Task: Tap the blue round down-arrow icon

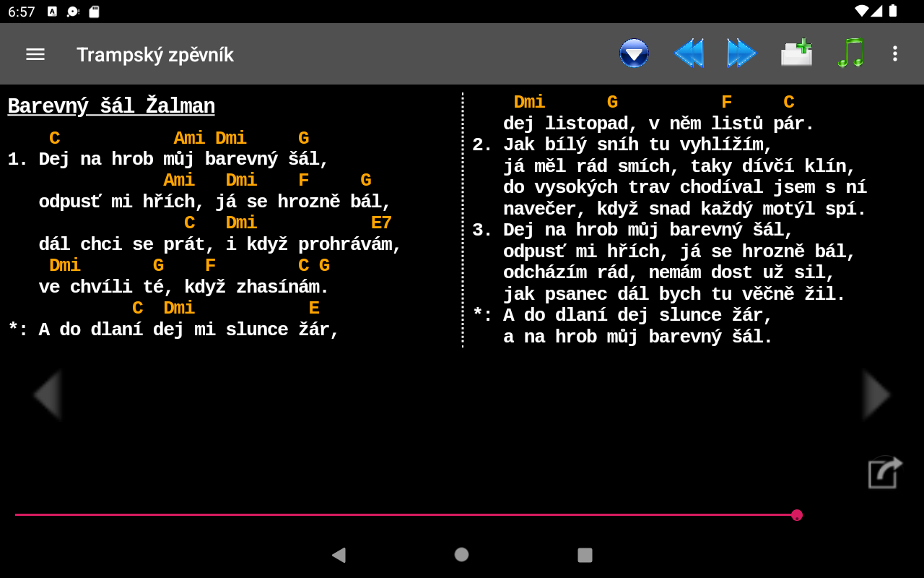Action: [x=634, y=53]
